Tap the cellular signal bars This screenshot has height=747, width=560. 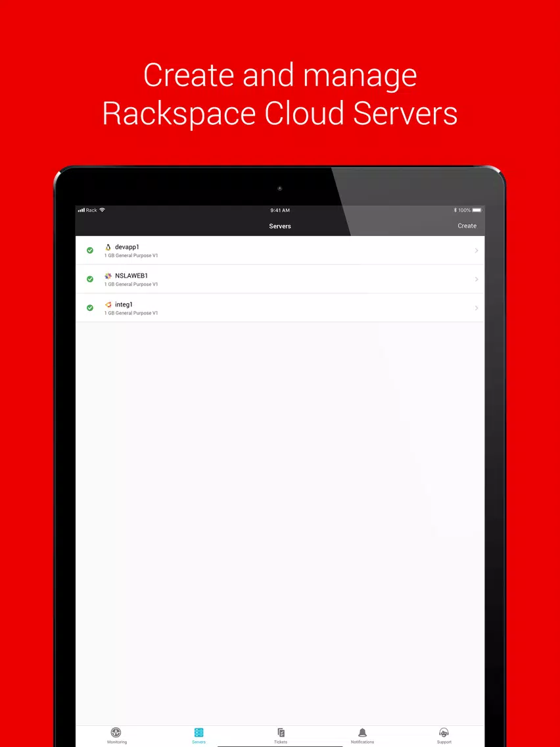click(82, 210)
